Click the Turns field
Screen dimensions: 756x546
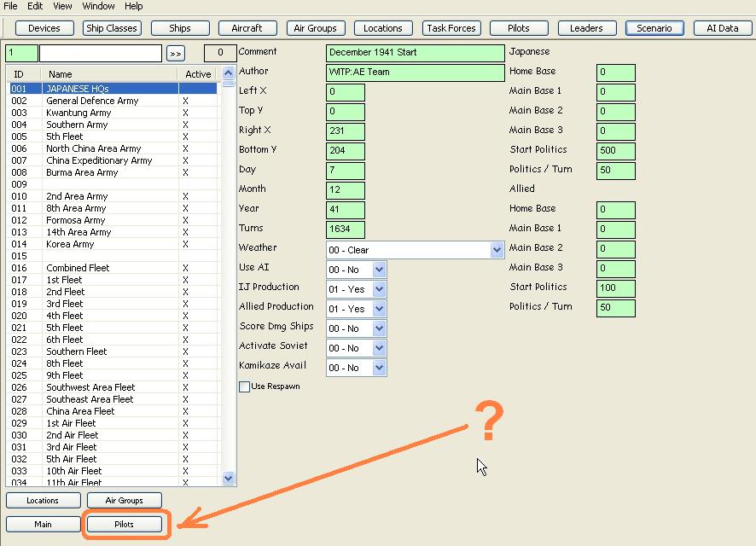pyautogui.click(x=346, y=229)
